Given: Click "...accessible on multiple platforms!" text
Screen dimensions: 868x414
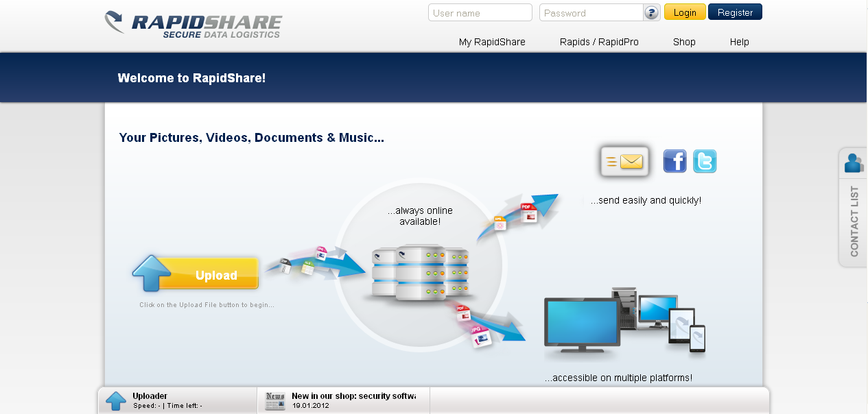Looking at the screenshot, I should click(618, 378).
